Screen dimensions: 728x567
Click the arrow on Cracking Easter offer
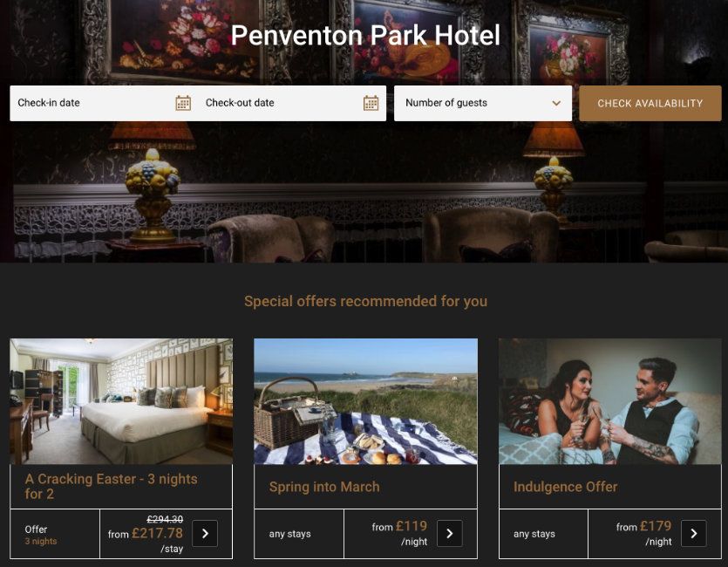[x=205, y=534]
